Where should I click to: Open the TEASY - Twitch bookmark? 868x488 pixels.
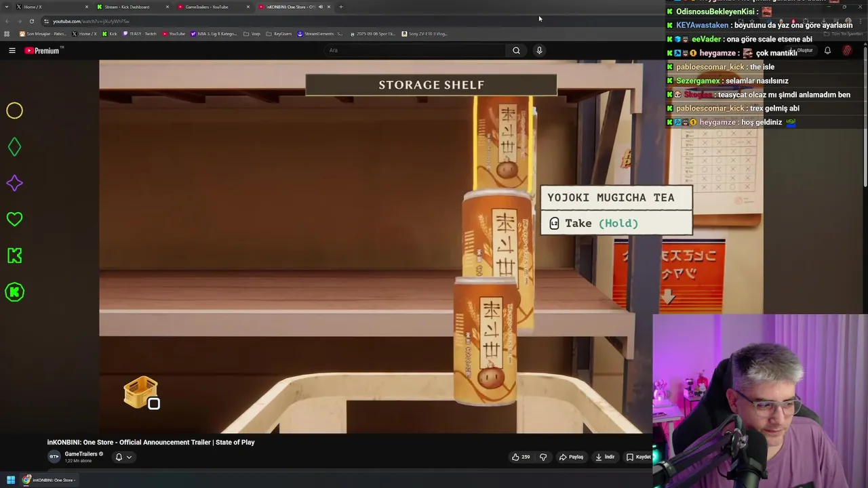[140, 33]
